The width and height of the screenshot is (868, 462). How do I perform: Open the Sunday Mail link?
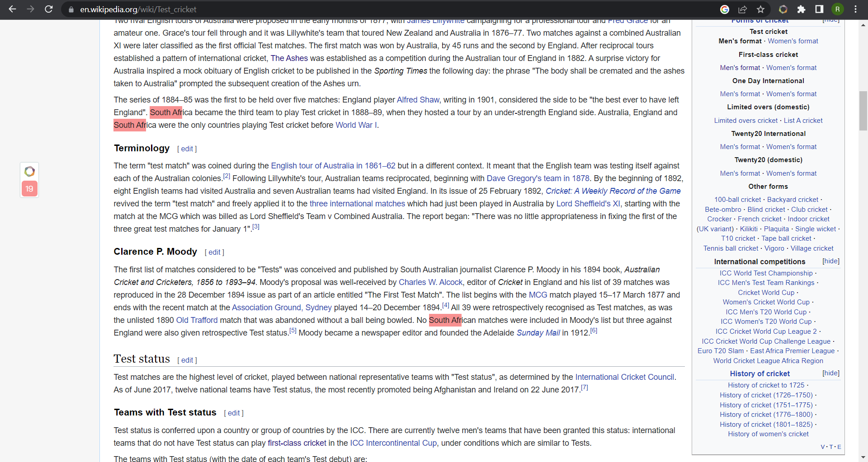pyautogui.click(x=538, y=333)
